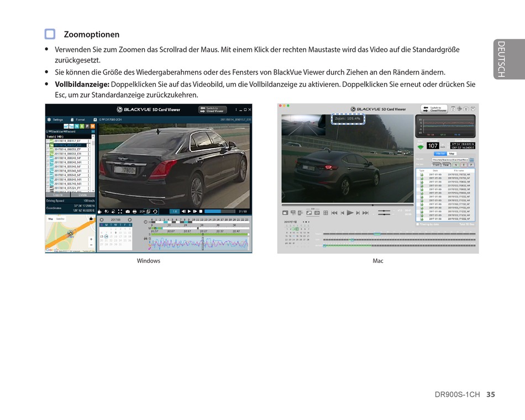Select the Satellite tab on Windows map panel
Screen dimensions: 525x420
point(60,219)
